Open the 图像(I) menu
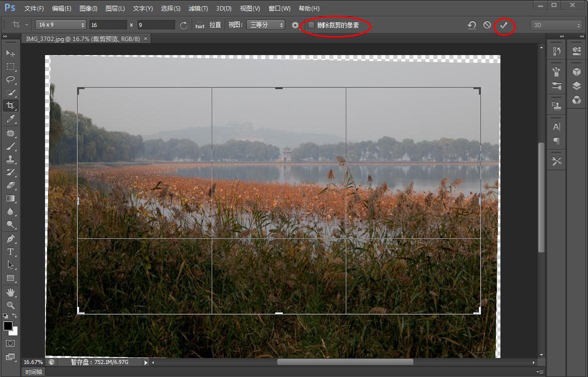Screen dimensions: 588x377 click(x=88, y=9)
